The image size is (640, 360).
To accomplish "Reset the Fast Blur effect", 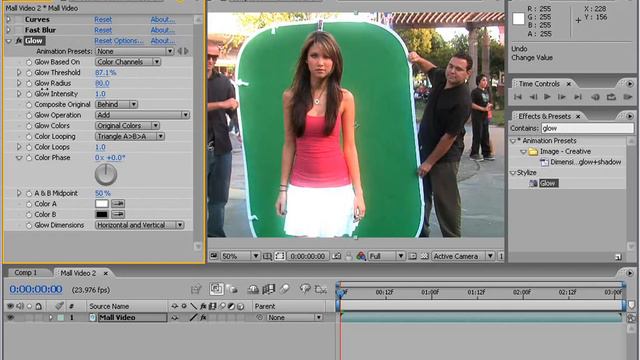I will [x=103, y=30].
